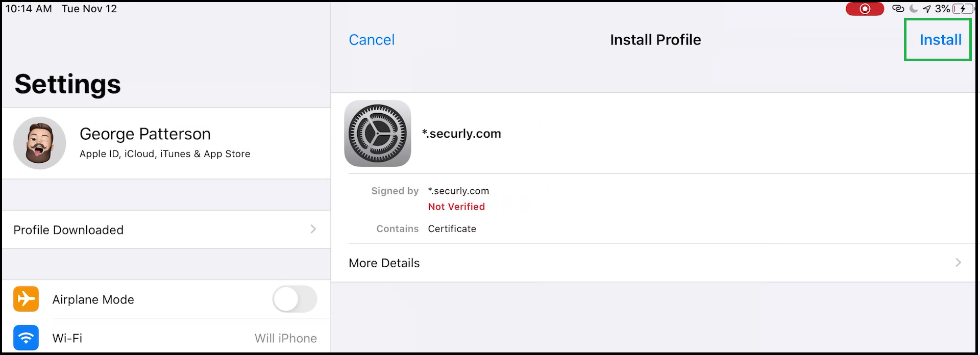
Task: Click the Install button
Action: (x=940, y=40)
